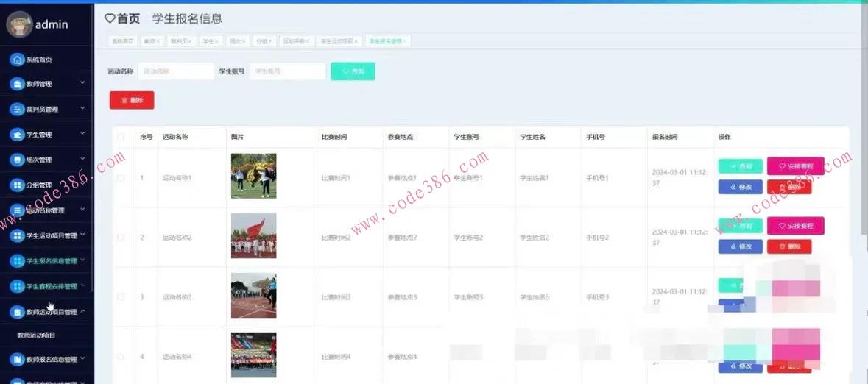Screen dimensions: 868x384
Task: Click the 学生管理 sidebar icon
Action: [18, 135]
